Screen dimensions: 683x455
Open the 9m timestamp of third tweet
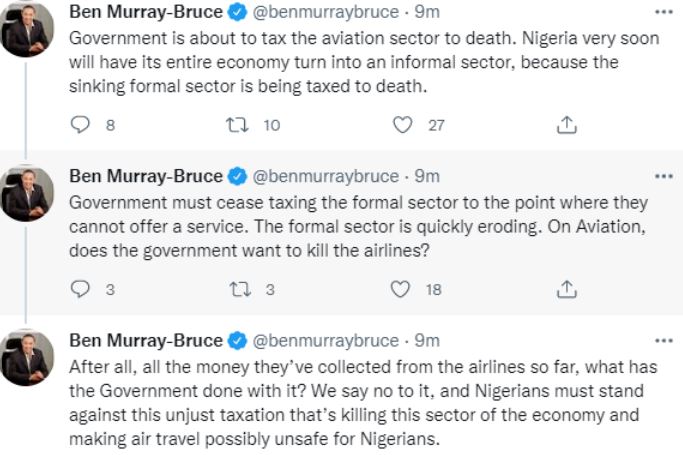coord(428,339)
